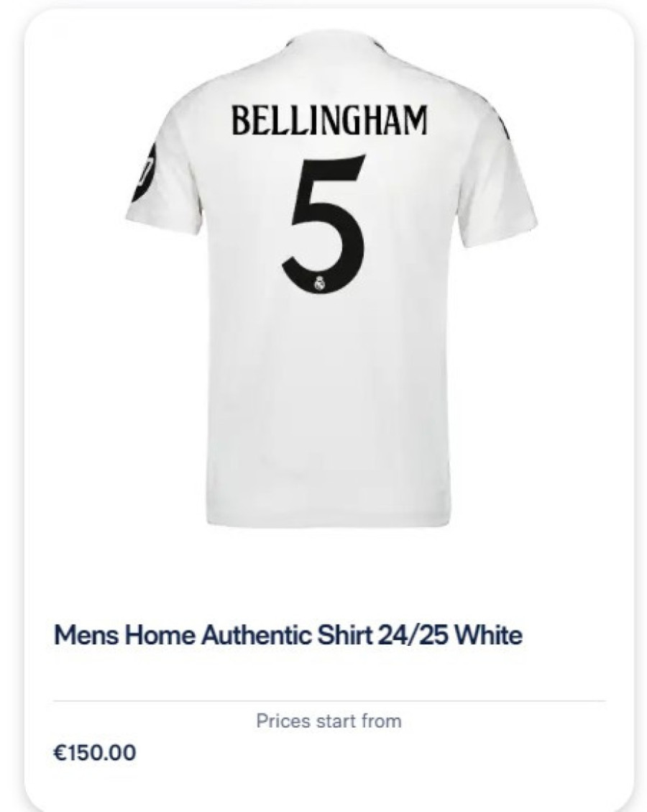Click the Real Madrid crest inside the number
This screenshot has width=647, height=812.
point(320,283)
